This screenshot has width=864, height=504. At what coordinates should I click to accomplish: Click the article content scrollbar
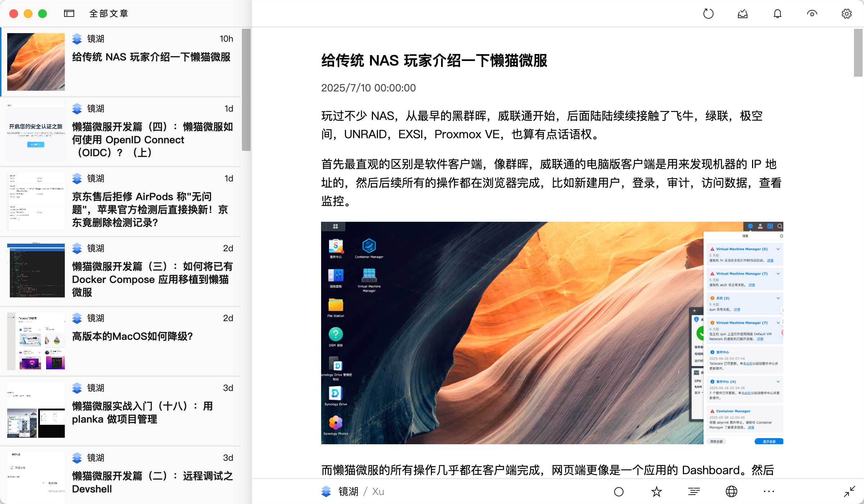pyautogui.click(x=858, y=53)
